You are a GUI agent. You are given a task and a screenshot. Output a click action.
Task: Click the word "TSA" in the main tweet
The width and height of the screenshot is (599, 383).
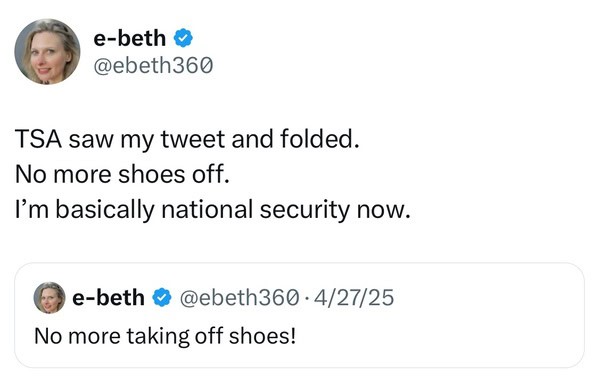pos(39,138)
